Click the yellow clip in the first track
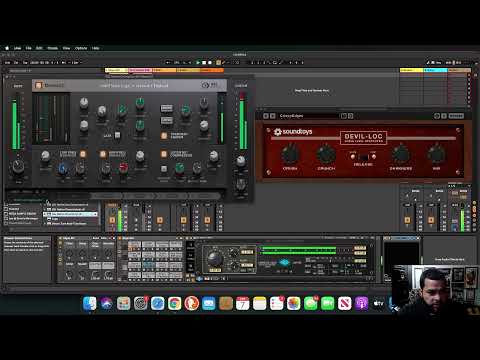Screen dimensions: 480x360 pyautogui.click(x=116, y=70)
